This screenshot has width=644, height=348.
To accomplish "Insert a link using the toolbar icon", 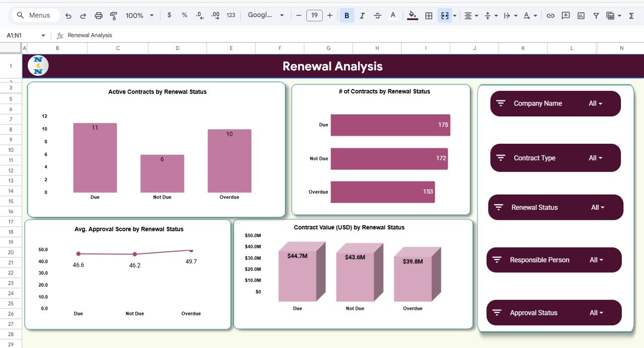I will point(550,16).
